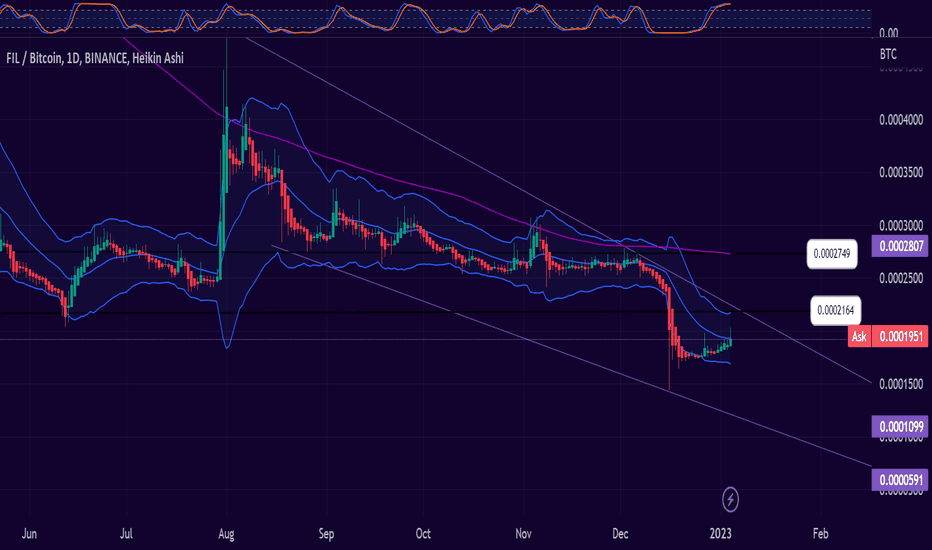
Task: Click the Dec label on time axis
Action: pyautogui.click(x=620, y=534)
